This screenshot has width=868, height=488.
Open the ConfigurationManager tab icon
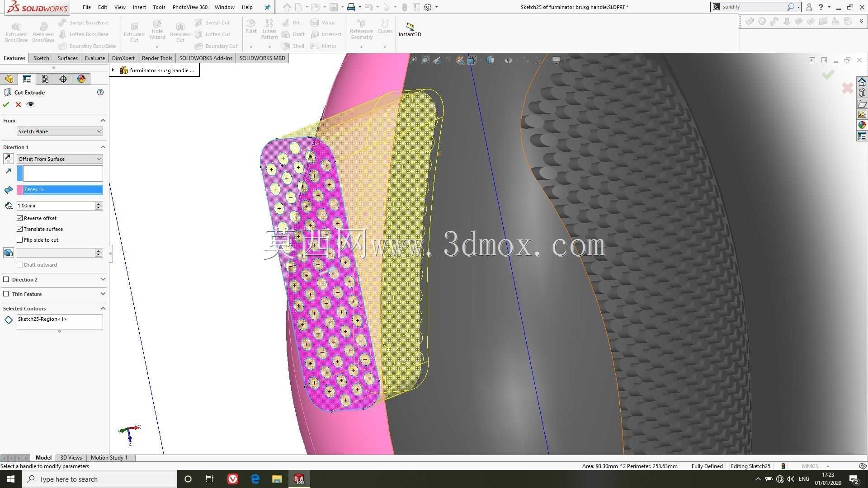(45, 79)
